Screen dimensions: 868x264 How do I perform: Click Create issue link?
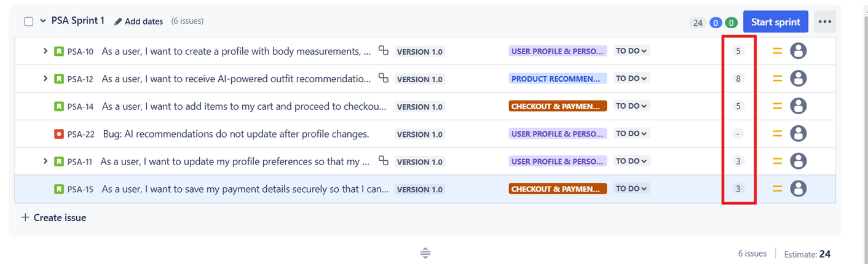pos(53,218)
